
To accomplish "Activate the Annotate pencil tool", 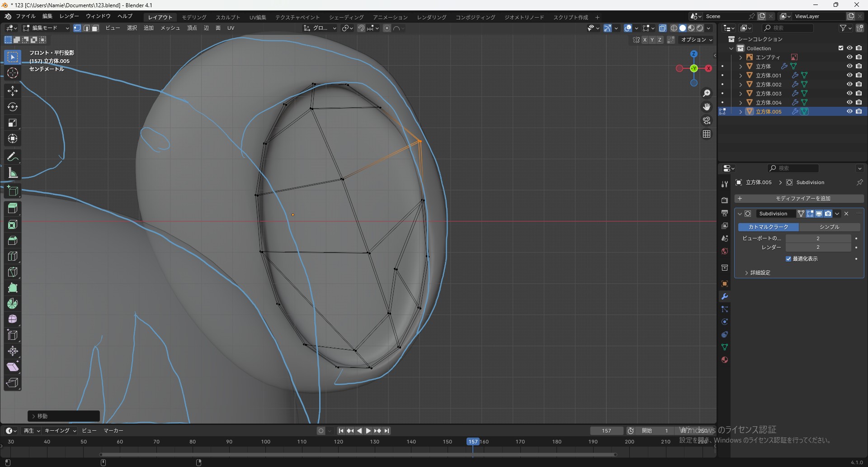I will pos(12,157).
